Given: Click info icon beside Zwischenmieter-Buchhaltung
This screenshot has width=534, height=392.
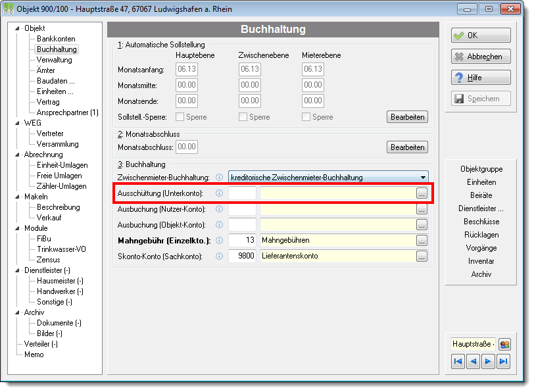Looking at the screenshot, I should [220, 178].
